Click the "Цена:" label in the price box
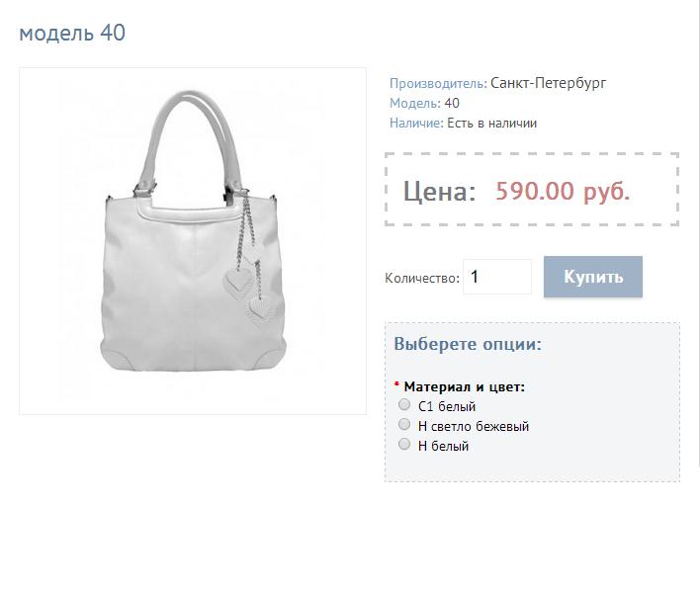Viewport: 700px width, 591px height. 439,192
